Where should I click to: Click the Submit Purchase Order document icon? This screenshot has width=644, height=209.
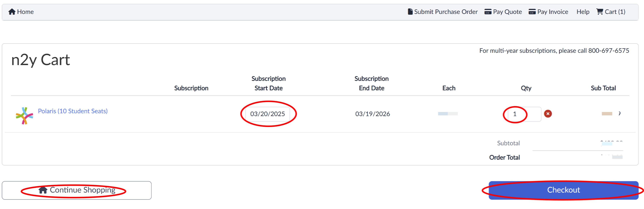410,12
